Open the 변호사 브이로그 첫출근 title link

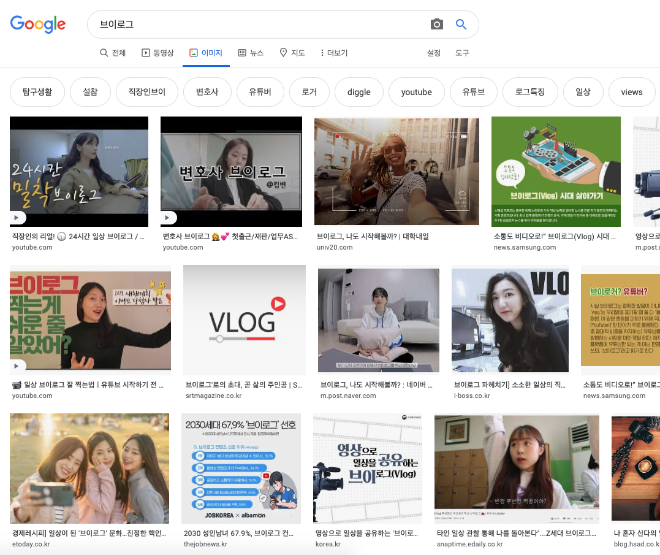pos(230,236)
